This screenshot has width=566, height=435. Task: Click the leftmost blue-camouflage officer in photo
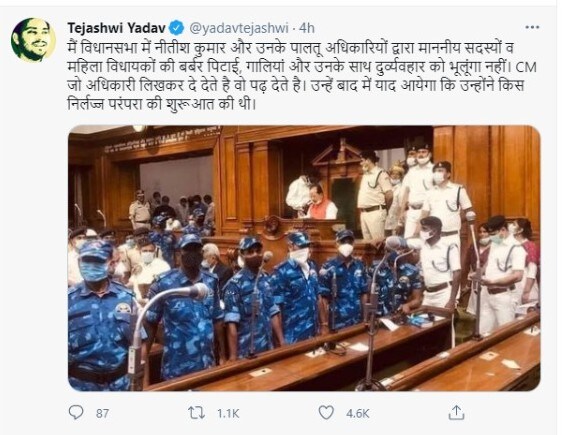click(x=100, y=316)
